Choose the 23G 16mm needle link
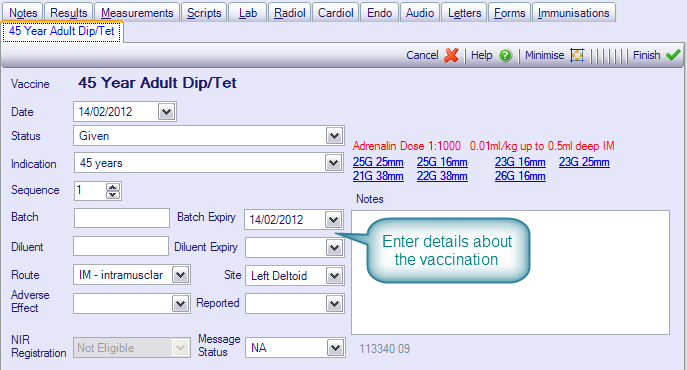687x370 pixels. click(520, 162)
